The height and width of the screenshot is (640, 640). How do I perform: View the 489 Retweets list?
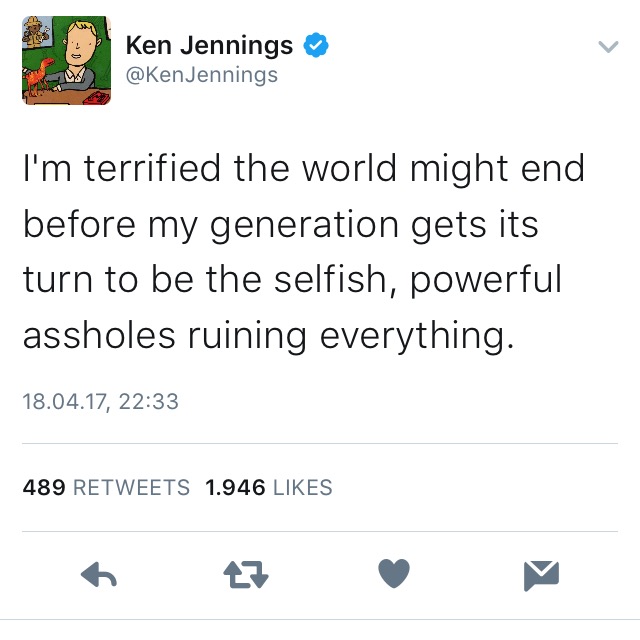coord(106,488)
